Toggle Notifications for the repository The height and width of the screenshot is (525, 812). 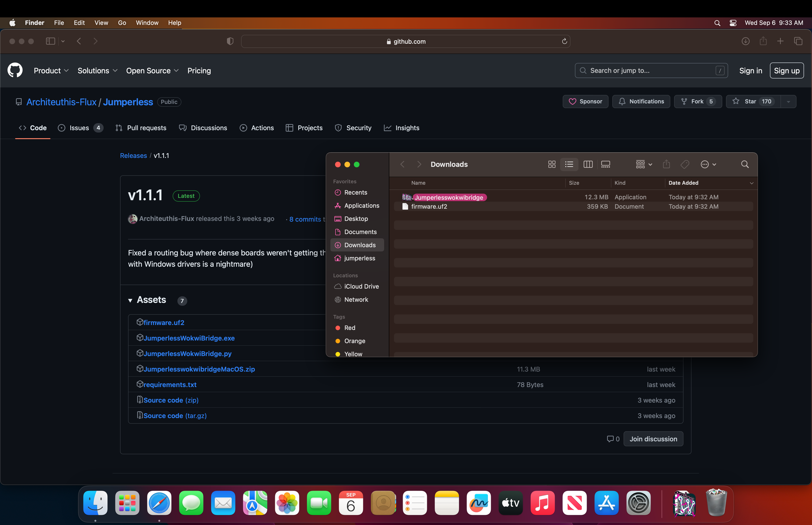click(x=641, y=102)
